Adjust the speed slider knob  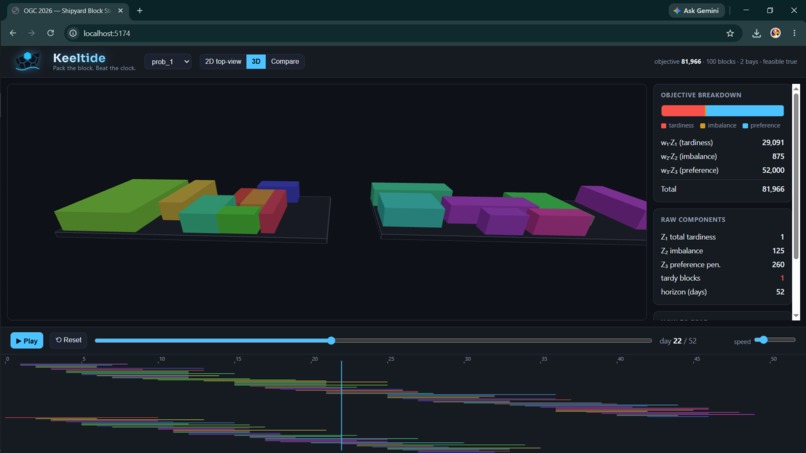pos(764,340)
